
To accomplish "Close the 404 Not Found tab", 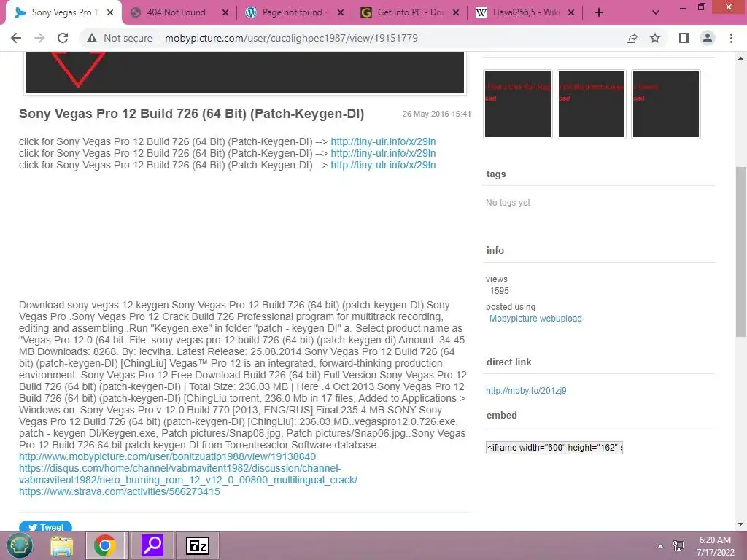I will click(x=225, y=12).
